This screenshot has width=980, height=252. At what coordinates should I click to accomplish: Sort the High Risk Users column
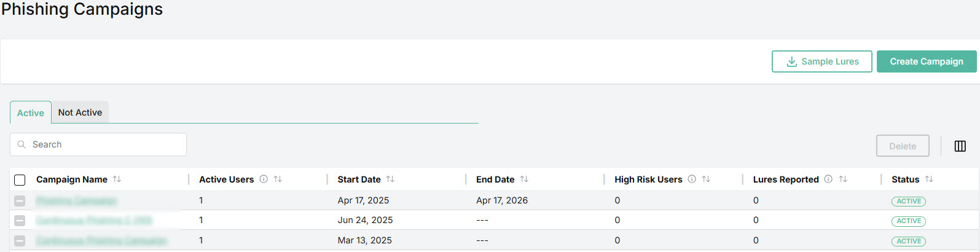(x=706, y=179)
